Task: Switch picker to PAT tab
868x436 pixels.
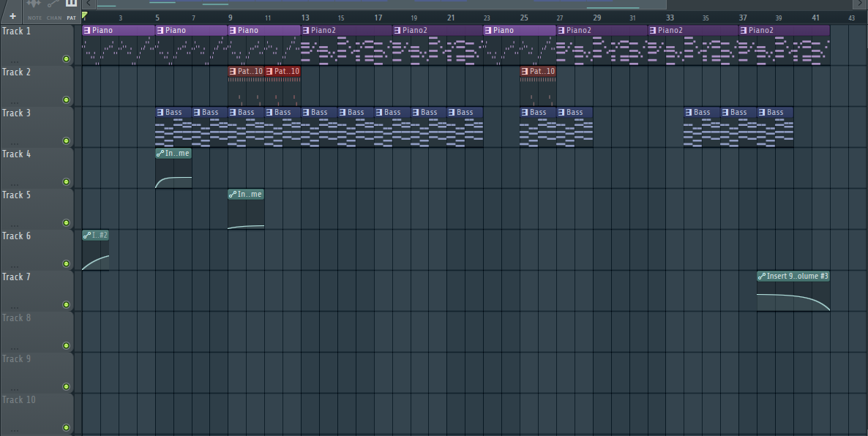Action: (x=72, y=18)
